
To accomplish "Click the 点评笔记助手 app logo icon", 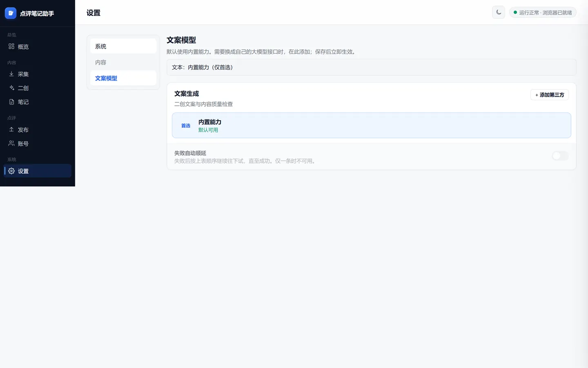I will pyautogui.click(x=11, y=13).
